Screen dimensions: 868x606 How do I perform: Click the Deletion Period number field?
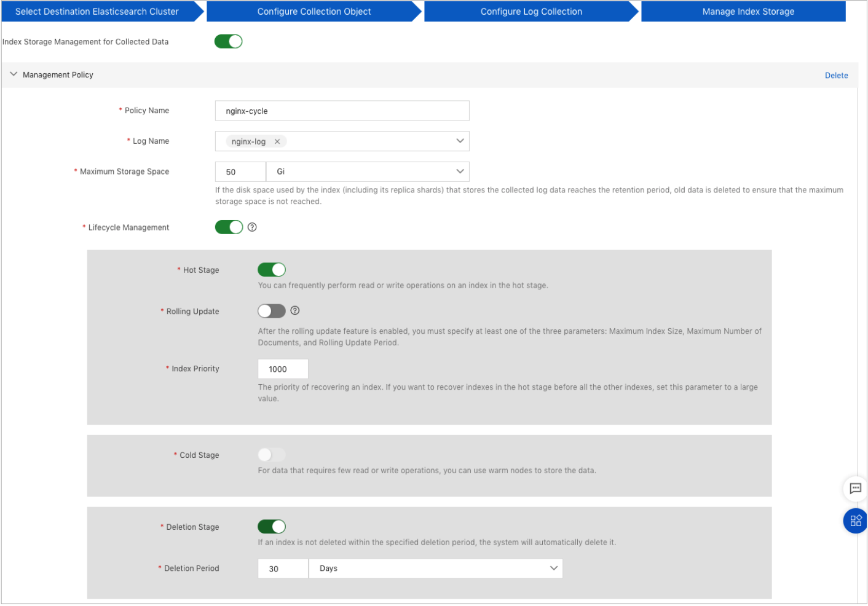point(283,569)
